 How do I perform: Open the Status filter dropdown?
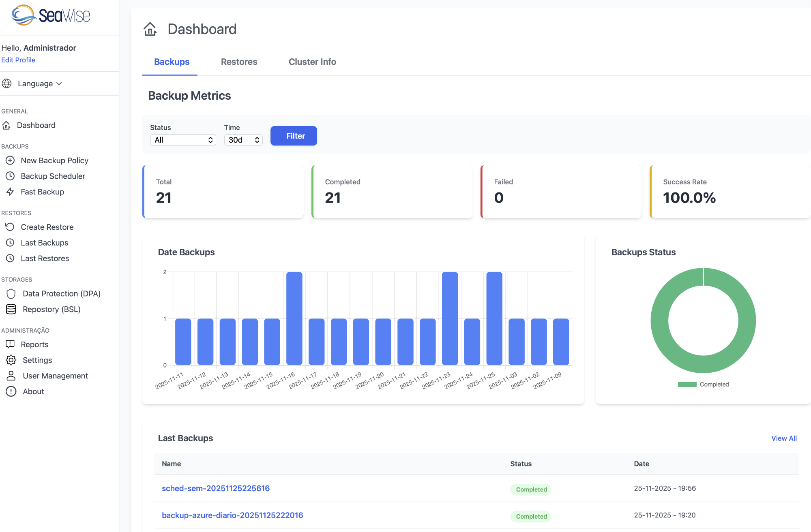click(x=183, y=140)
